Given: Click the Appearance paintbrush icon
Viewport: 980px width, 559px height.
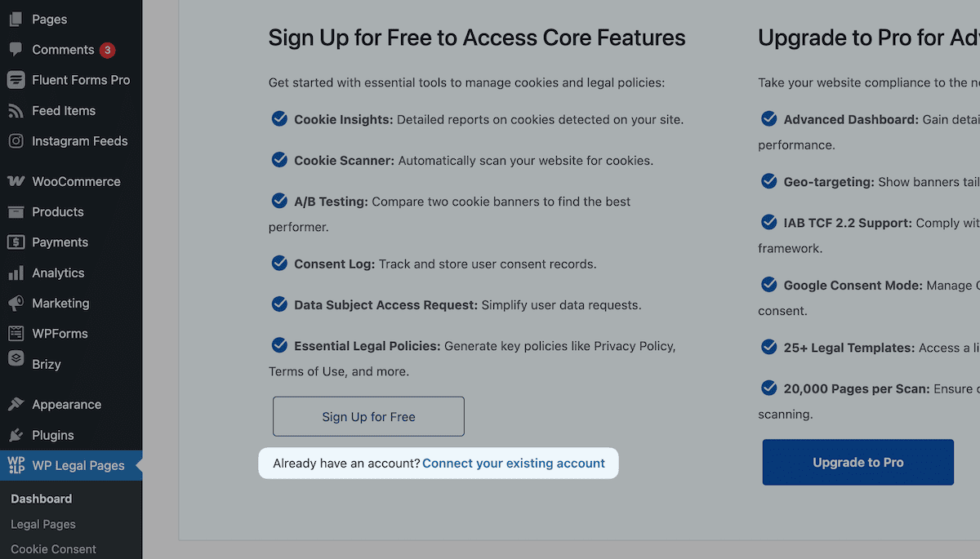Looking at the screenshot, I should tap(16, 405).
